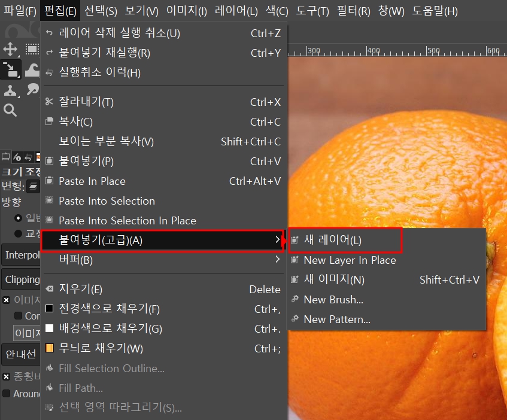This screenshot has height=420, width=507.
Task: Fill with pattern via 무늬로 채우기(W)
Action: coord(163,348)
